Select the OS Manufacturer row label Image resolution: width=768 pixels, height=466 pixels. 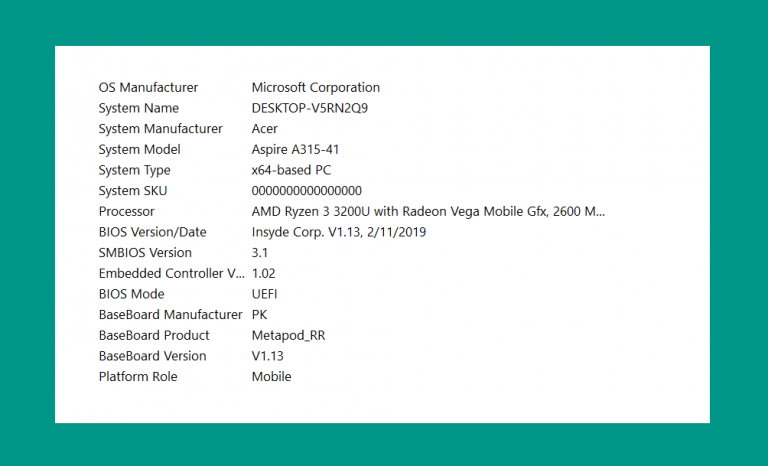[148, 87]
